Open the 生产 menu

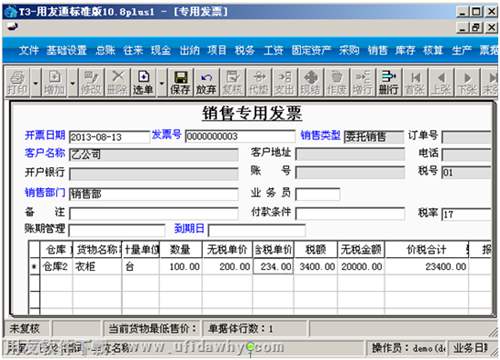(x=462, y=50)
